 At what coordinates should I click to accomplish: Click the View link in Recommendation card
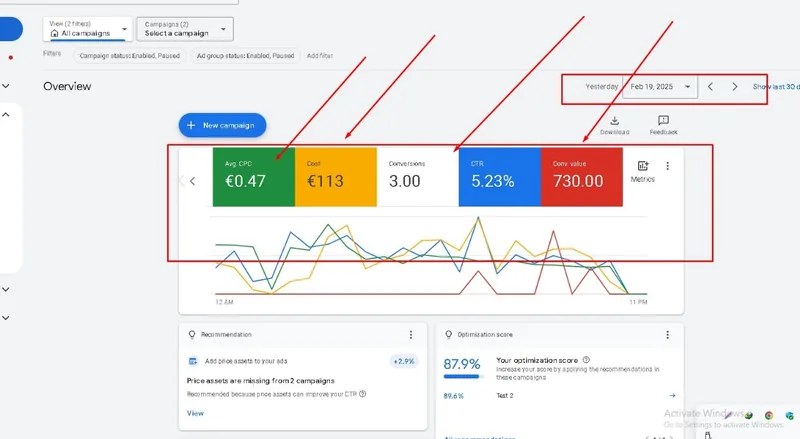click(x=195, y=413)
